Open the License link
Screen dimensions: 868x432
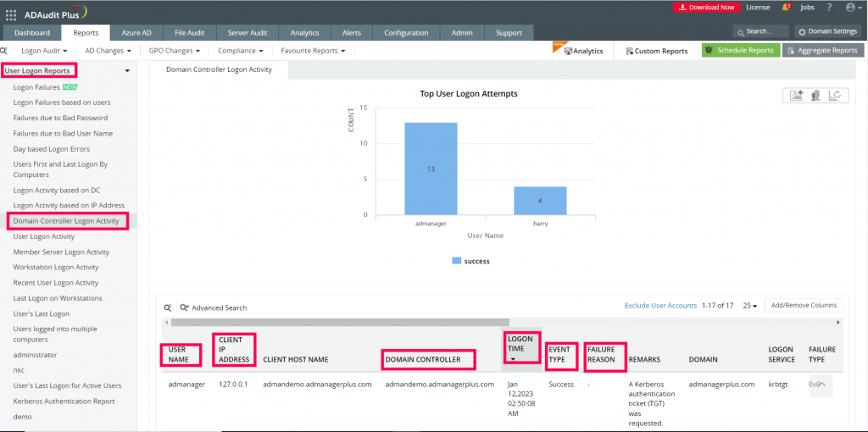pos(758,7)
